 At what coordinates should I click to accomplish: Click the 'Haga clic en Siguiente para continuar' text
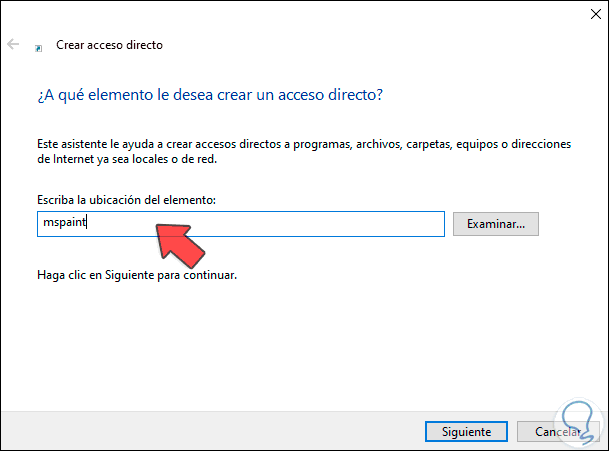point(136,274)
